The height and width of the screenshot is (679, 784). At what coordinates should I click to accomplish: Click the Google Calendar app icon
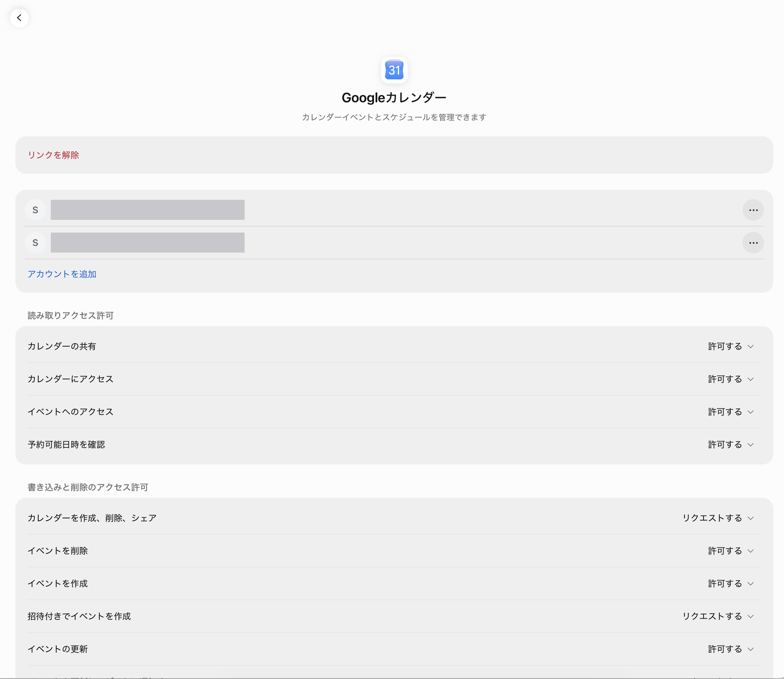click(394, 70)
